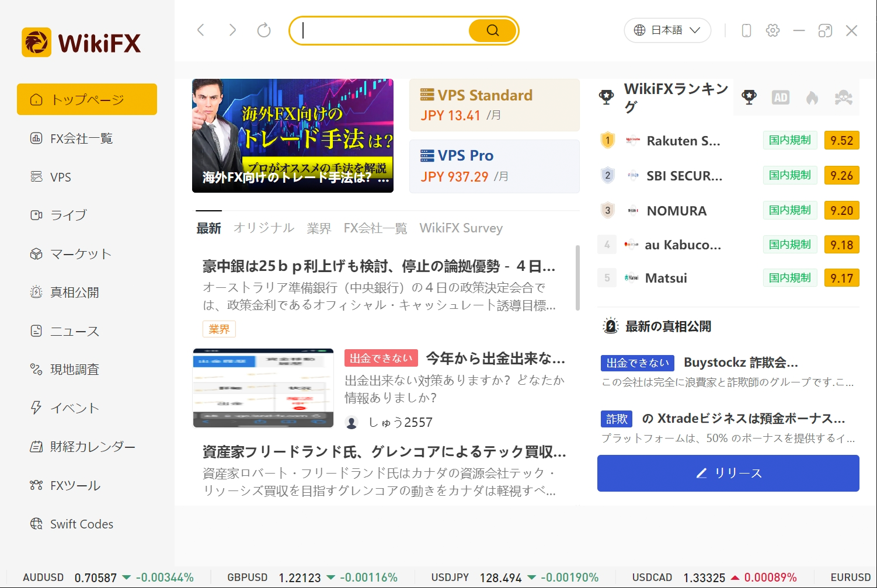
Task: Click the 9.52 score badge
Action: [841, 141]
